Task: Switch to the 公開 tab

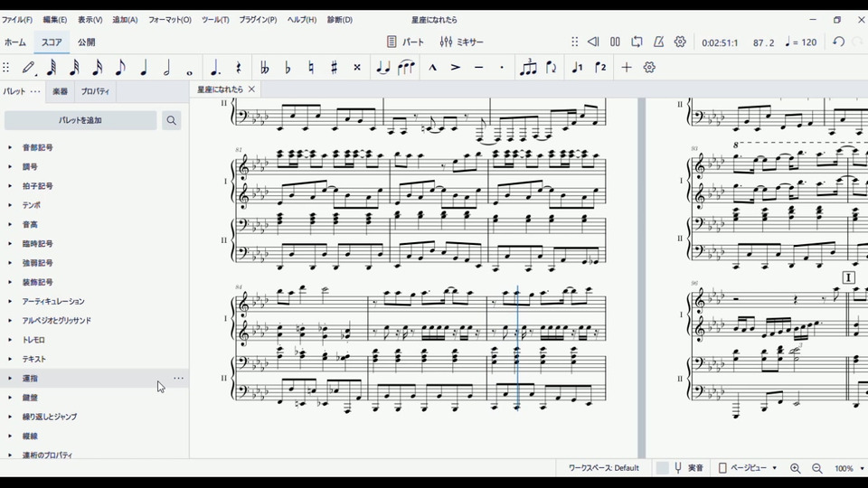Action: [x=87, y=42]
